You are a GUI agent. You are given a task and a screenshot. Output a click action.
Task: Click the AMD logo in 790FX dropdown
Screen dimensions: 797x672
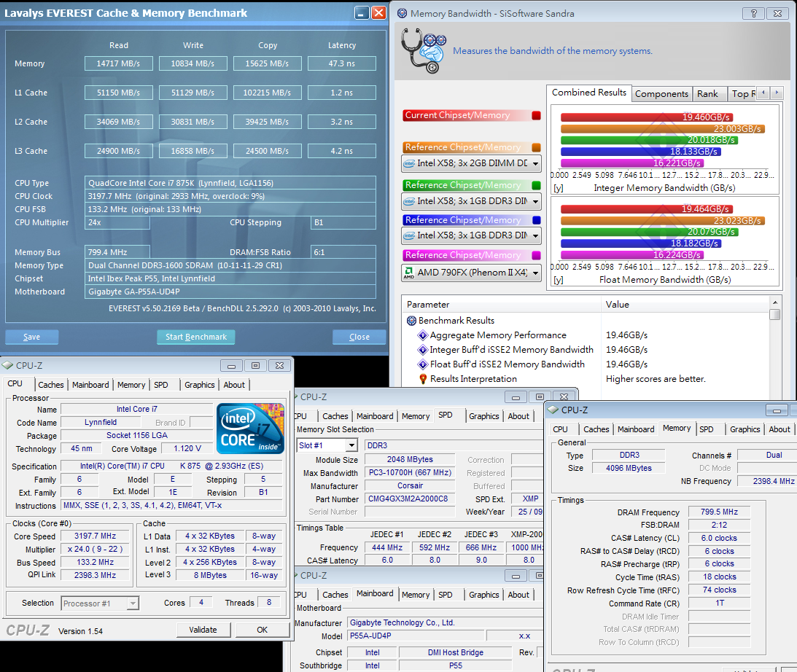tap(408, 273)
